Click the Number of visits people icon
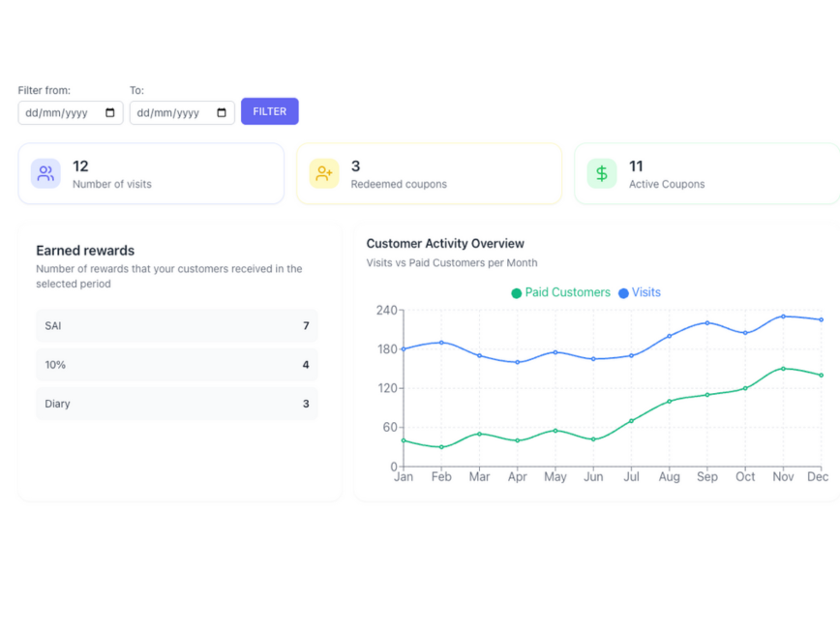The height and width of the screenshot is (633, 840). [x=45, y=173]
